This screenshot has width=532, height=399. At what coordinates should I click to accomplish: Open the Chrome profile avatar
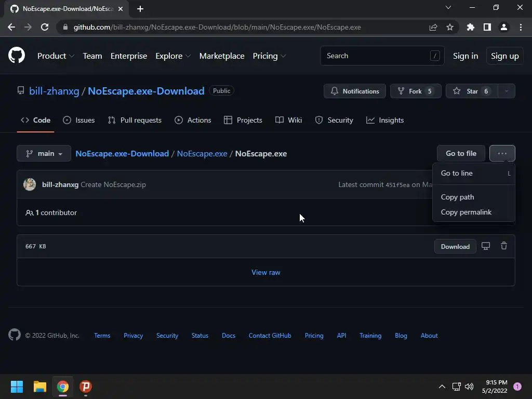(x=504, y=27)
